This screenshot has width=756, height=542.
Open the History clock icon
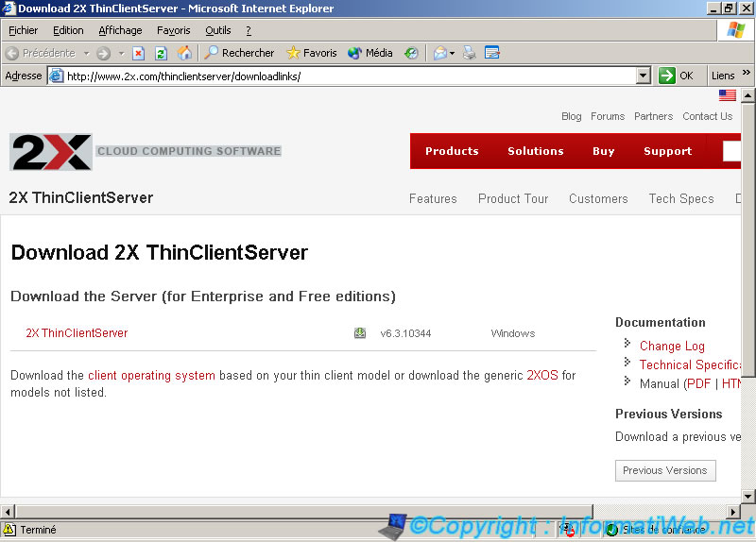point(411,53)
